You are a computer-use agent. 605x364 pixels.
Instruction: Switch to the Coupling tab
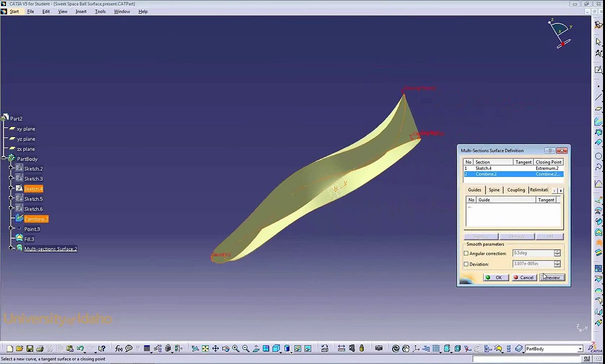tap(516, 190)
